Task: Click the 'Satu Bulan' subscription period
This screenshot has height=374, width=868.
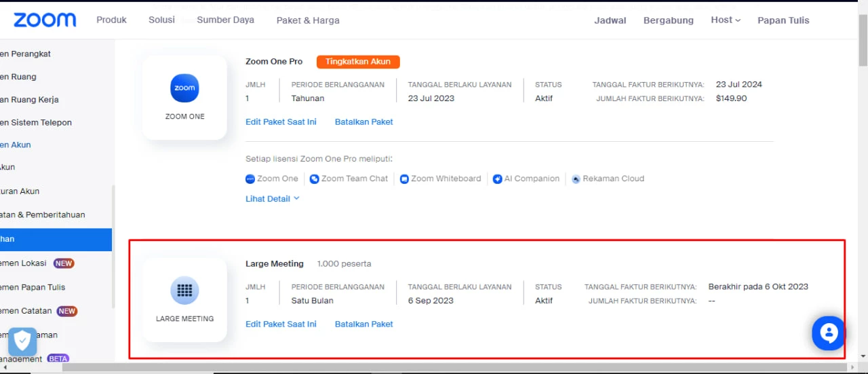Action: pos(313,301)
